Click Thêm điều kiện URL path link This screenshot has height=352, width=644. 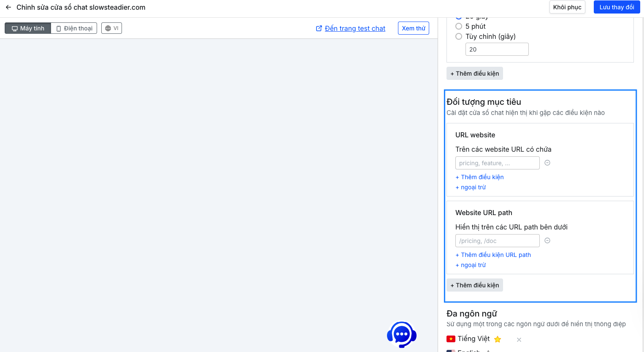pyautogui.click(x=493, y=255)
